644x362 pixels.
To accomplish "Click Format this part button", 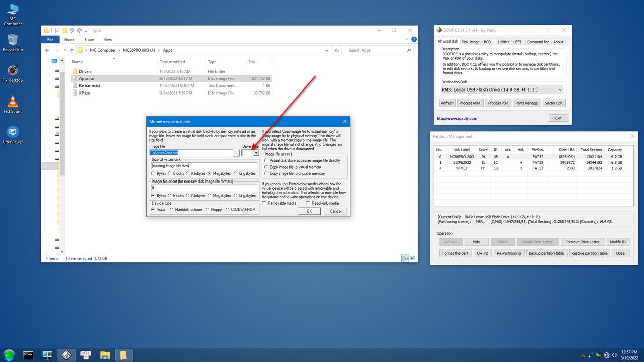I will (455, 253).
